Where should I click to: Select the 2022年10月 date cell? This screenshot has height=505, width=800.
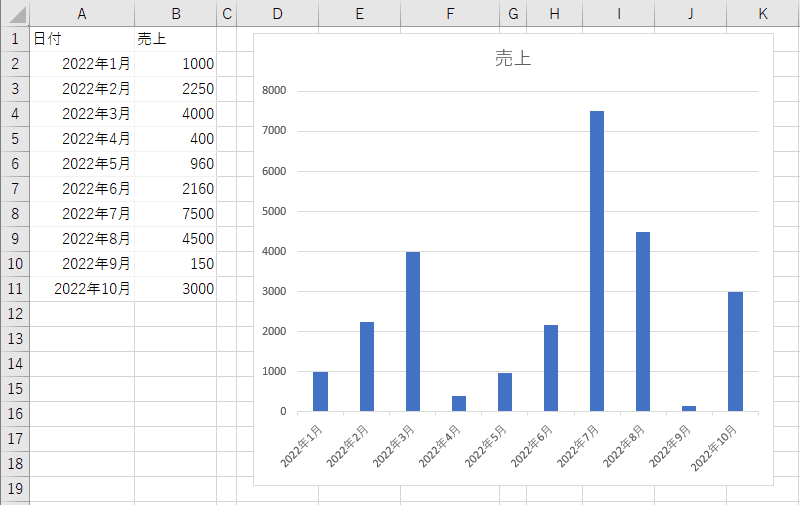[x=81, y=289]
